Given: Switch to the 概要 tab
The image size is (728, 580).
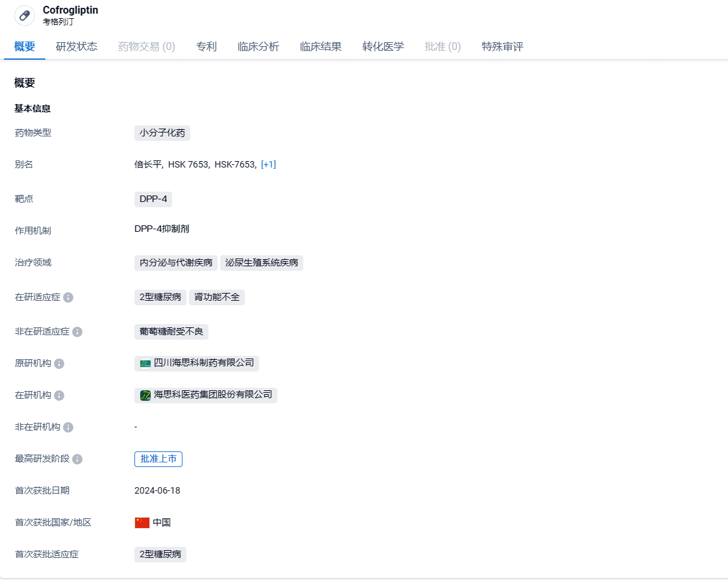Looking at the screenshot, I should pyautogui.click(x=25, y=46).
